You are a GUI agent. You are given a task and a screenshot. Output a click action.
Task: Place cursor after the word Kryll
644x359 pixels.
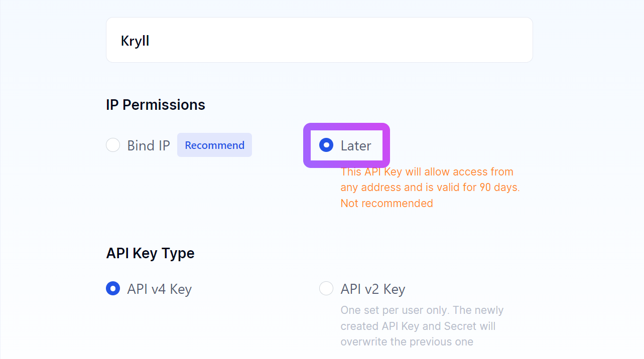pos(151,41)
